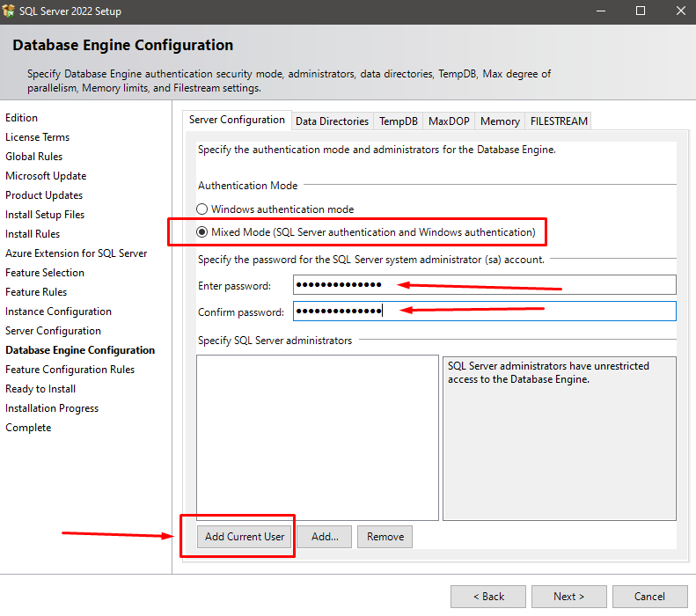
Task: Click the sidebar Server Configuration step
Action: pyautogui.click(x=53, y=331)
